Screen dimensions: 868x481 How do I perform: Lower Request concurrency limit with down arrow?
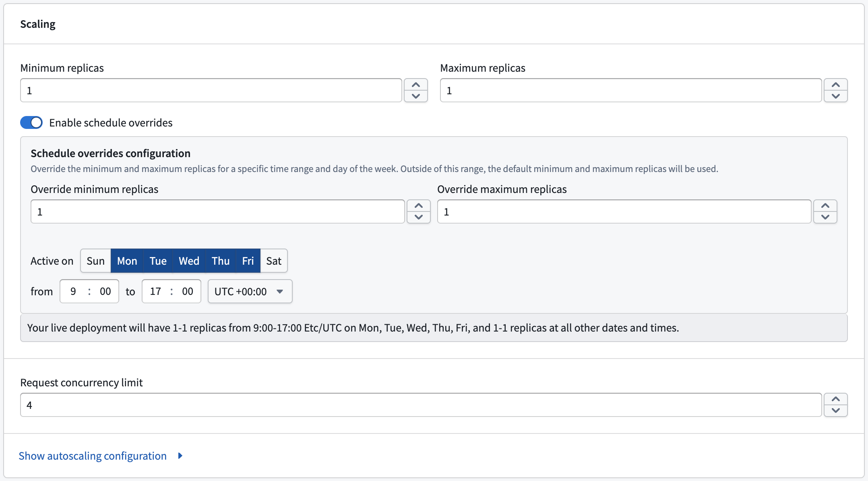click(836, 411)
